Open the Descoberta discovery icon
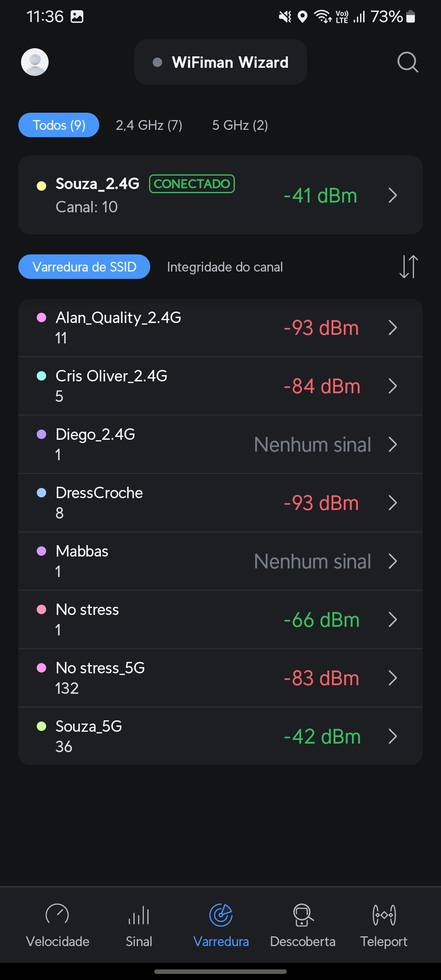Image resolution: width=441 pixels, height=980 pixels. 303,915
